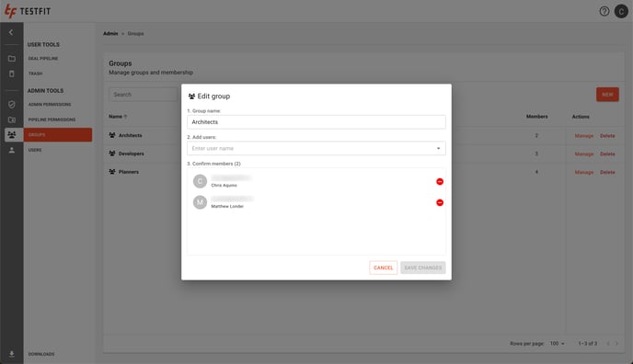Open the Add users dropdown arrow
Screen dimensions: 633x364
pos(439,148)
